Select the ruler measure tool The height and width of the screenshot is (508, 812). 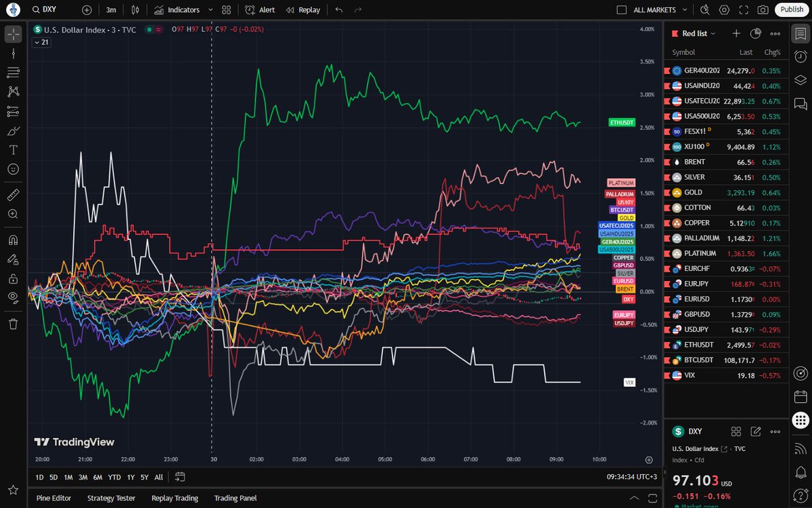click(x=14, y=195)
